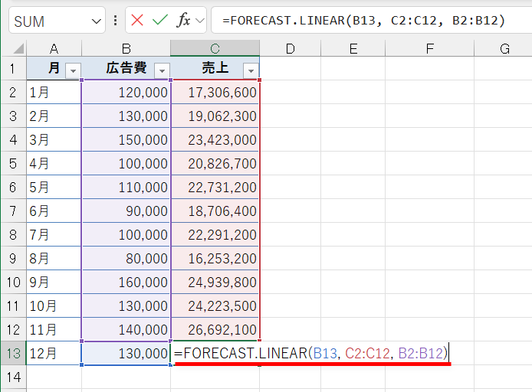Click the 110,000 advertising cost cell

126,187
